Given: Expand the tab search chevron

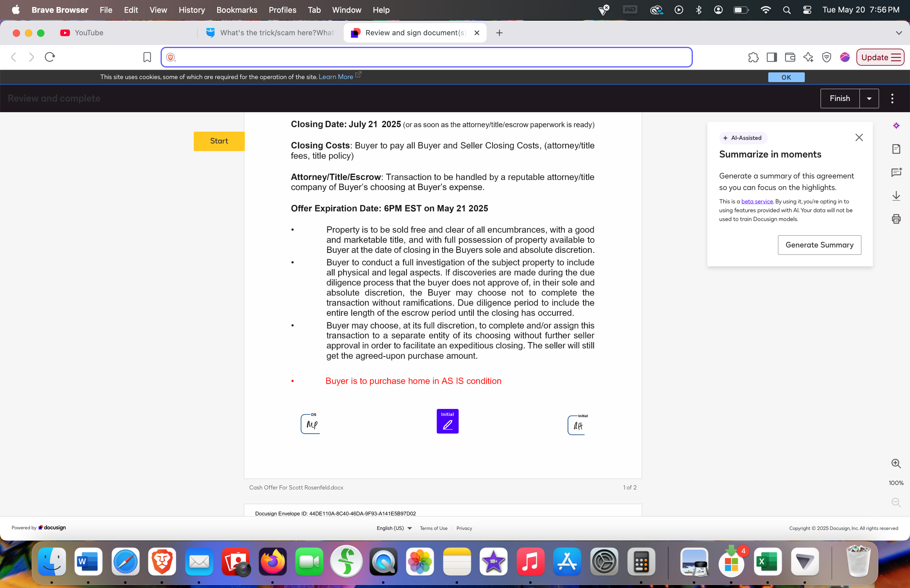Looking at the screenshot, I should pyautogui.click(x=898, y=33).
